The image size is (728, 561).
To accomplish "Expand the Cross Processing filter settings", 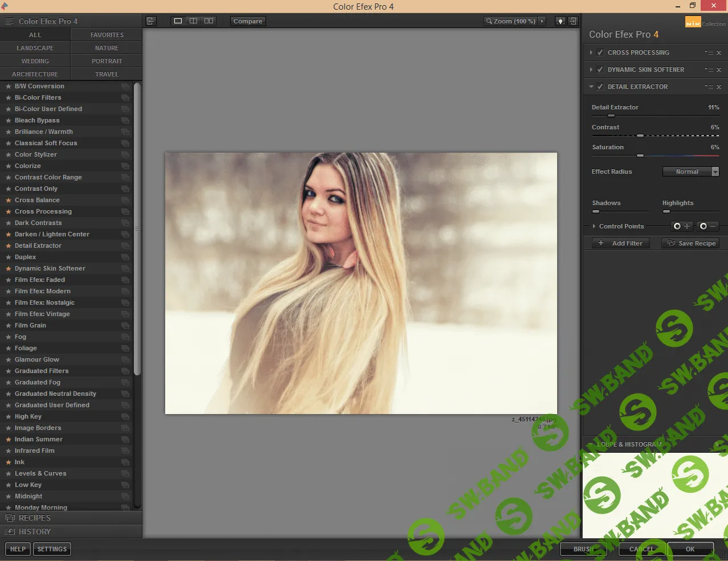I will pos(591,52).
